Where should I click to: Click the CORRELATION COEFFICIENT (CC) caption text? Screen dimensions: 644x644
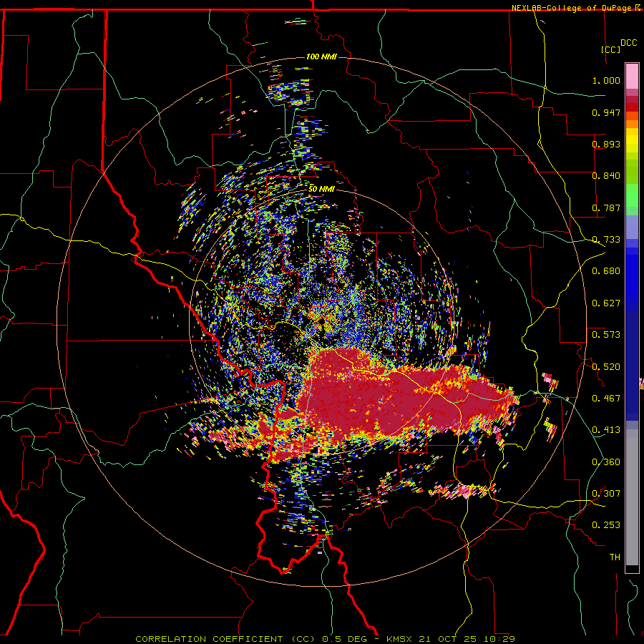point(225,639)
